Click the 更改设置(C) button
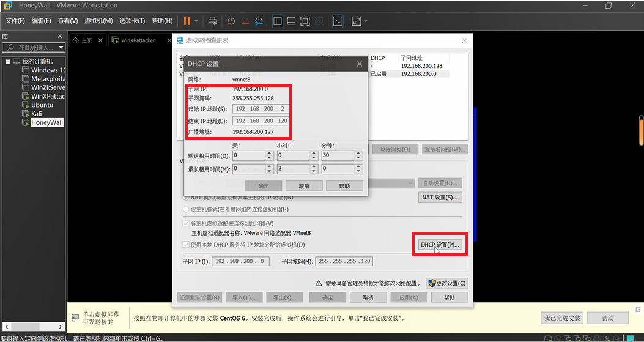 [x=447, y=283]
